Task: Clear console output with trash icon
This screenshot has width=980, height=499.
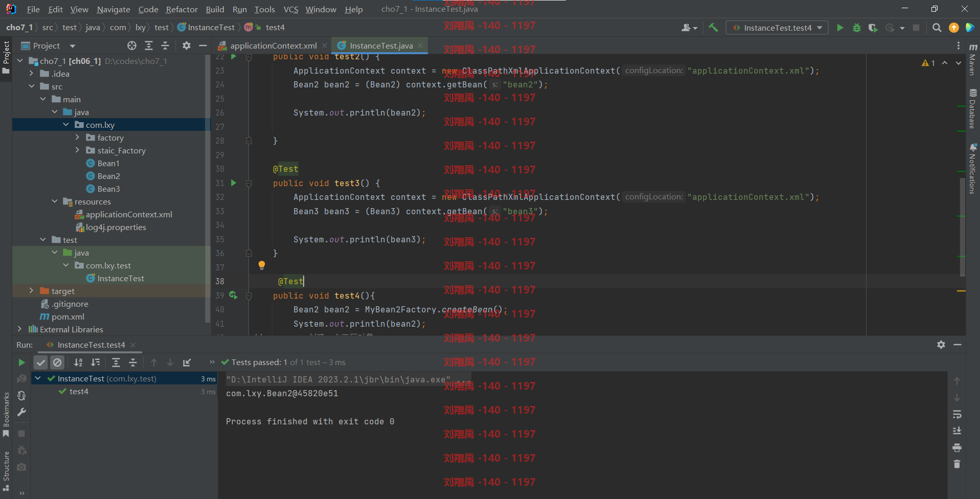Action: [x=957, y=464]
